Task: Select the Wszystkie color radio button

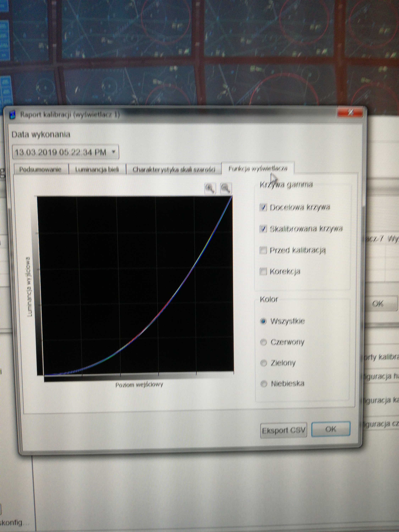Action: click(x=264, y=321)
